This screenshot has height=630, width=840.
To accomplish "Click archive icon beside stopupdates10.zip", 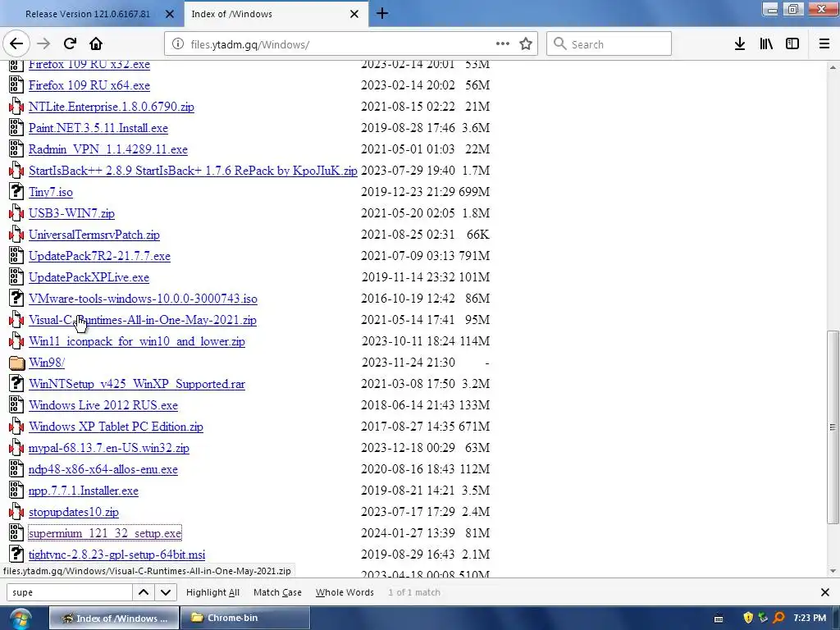I will point(16,512).
